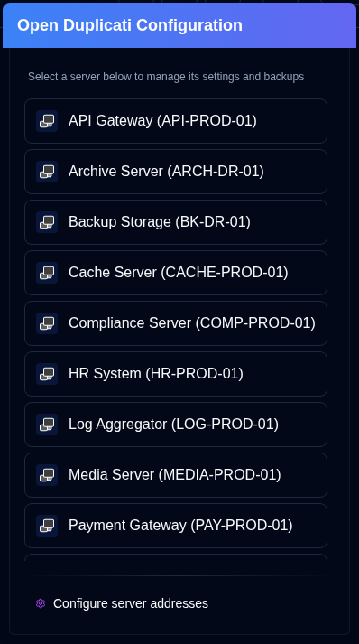Click the server icon beside Archive Server

(x=47, y=172)
